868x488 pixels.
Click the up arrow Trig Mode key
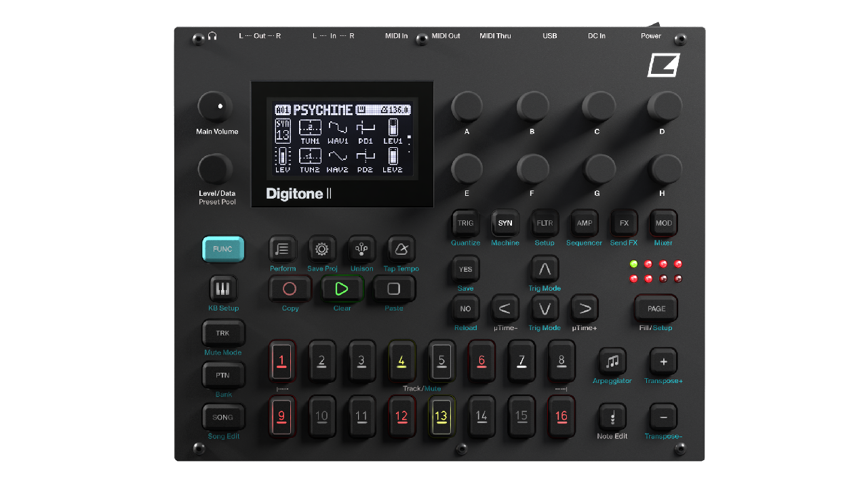[545, 269]
